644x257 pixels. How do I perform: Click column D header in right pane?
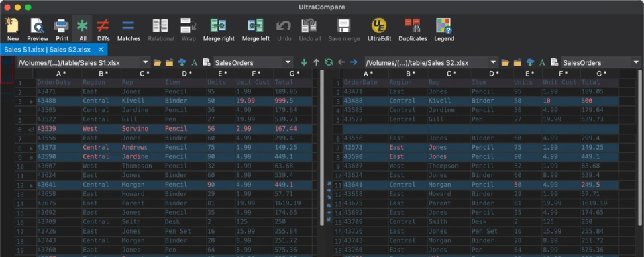491,74
